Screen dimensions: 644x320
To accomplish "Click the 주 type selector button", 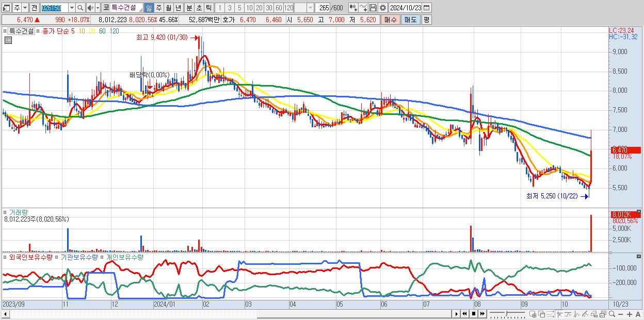I will point(16,8).
